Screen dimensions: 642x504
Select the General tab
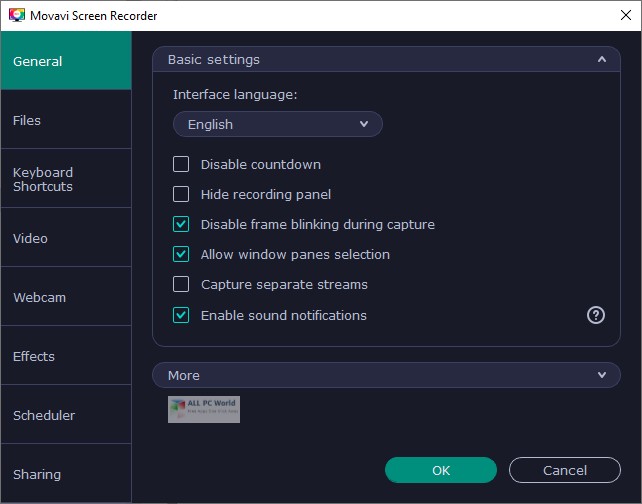[x=66, y=61]
